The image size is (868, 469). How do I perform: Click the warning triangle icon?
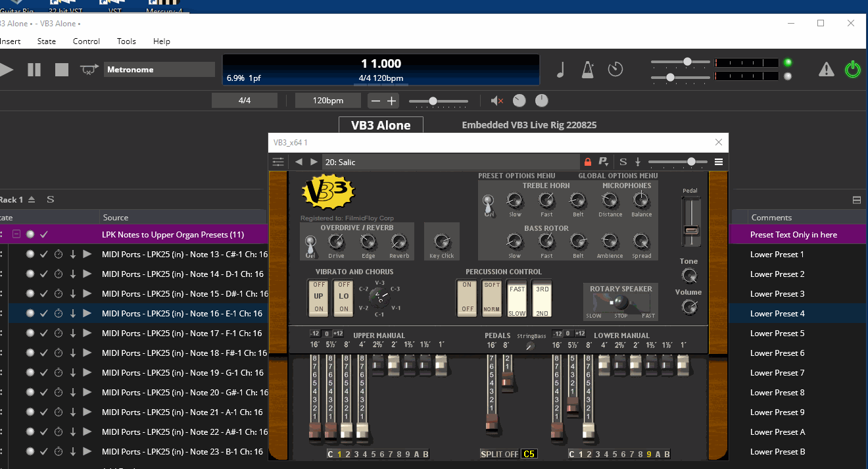(826, 69)
